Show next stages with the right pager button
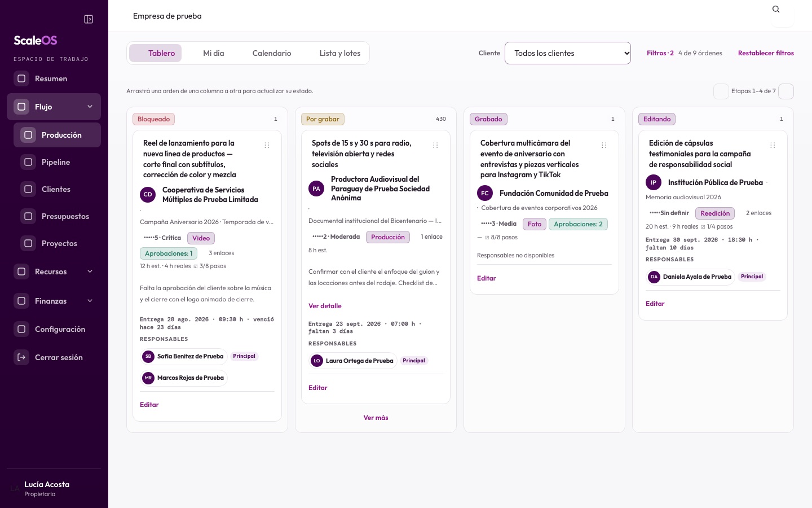Screen dimensions: 812x508 (786, 91)
